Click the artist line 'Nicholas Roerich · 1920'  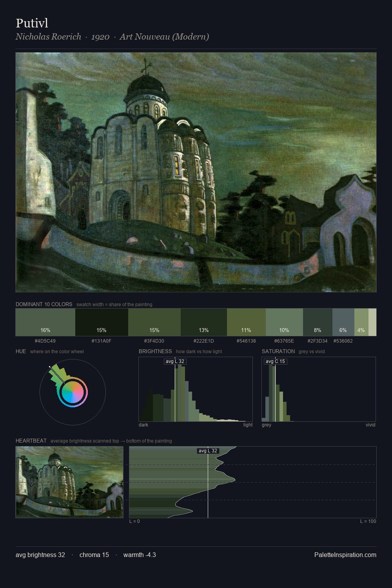63,36
